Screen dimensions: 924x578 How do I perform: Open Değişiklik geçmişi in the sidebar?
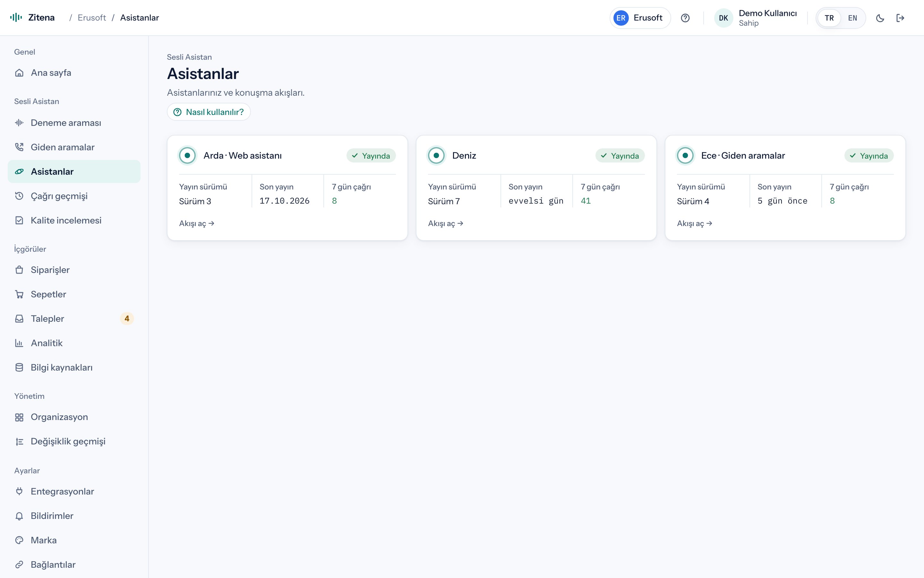coord(74,442)
